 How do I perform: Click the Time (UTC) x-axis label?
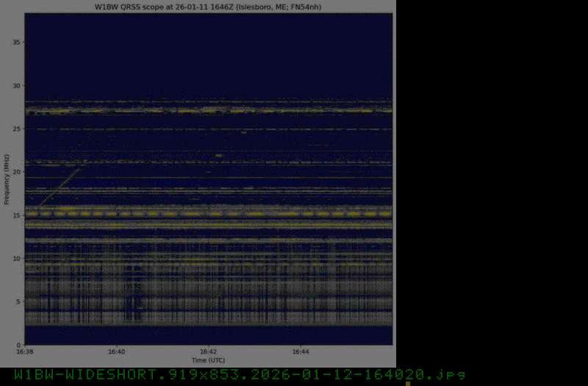coord(209,360)
